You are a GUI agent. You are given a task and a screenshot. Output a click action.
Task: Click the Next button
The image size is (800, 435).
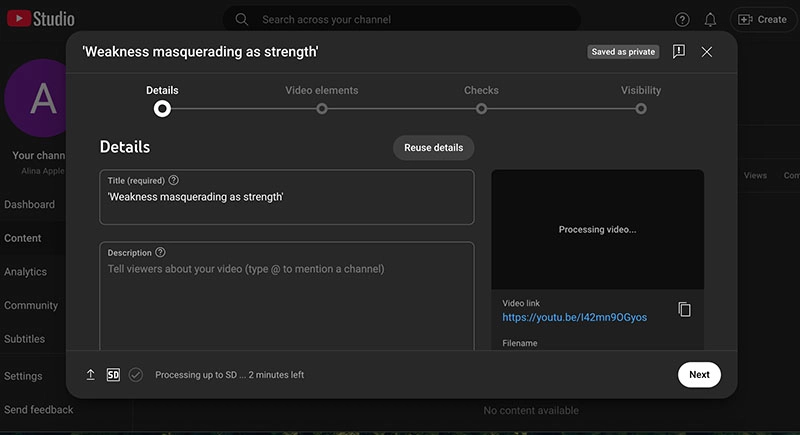(699, 374)
